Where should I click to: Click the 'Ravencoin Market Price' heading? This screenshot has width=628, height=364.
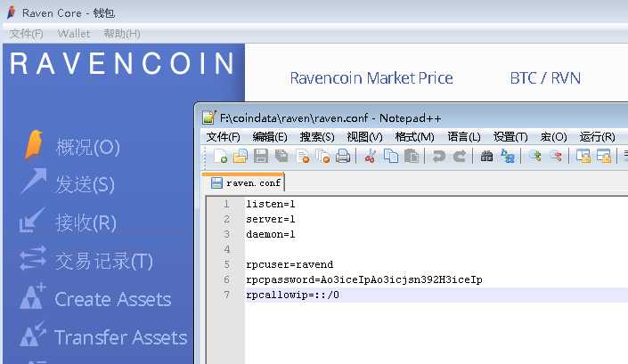tap(371, 78)
